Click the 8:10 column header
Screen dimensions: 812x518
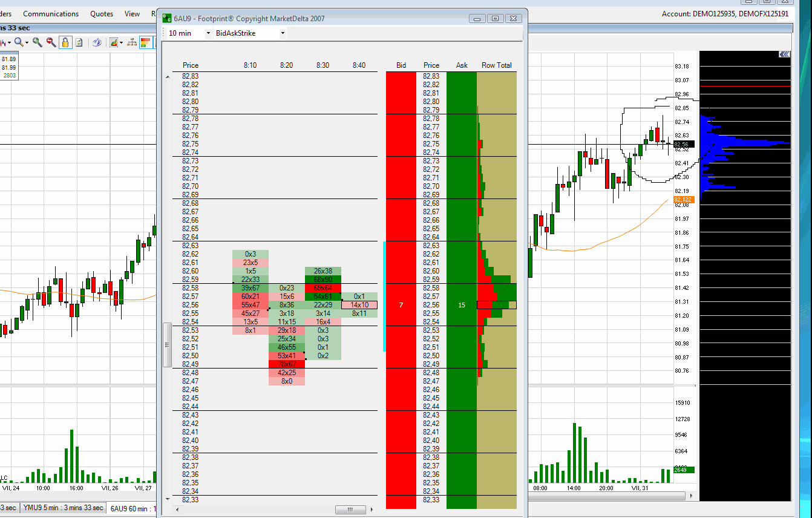(250, 65)
